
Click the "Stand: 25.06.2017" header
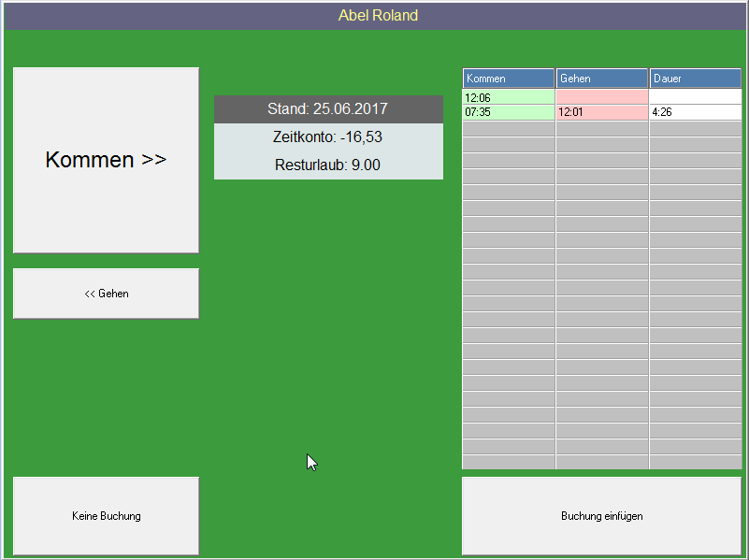(x=328, y=108)
